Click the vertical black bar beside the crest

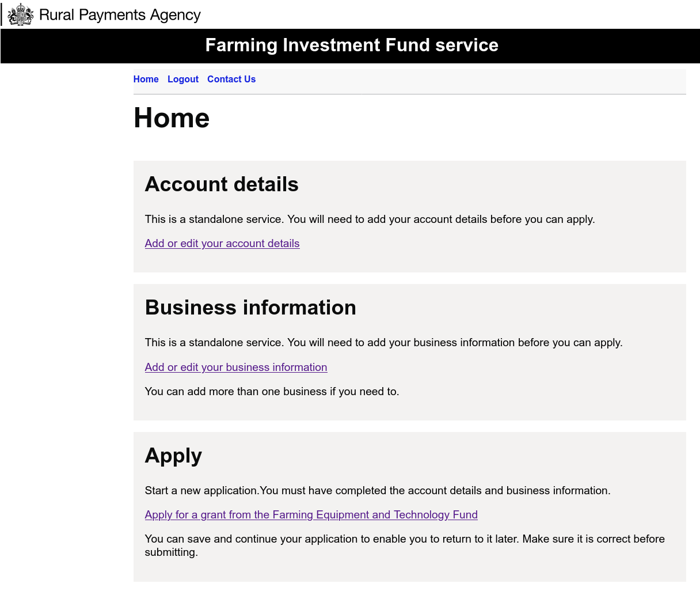point(1,14)
